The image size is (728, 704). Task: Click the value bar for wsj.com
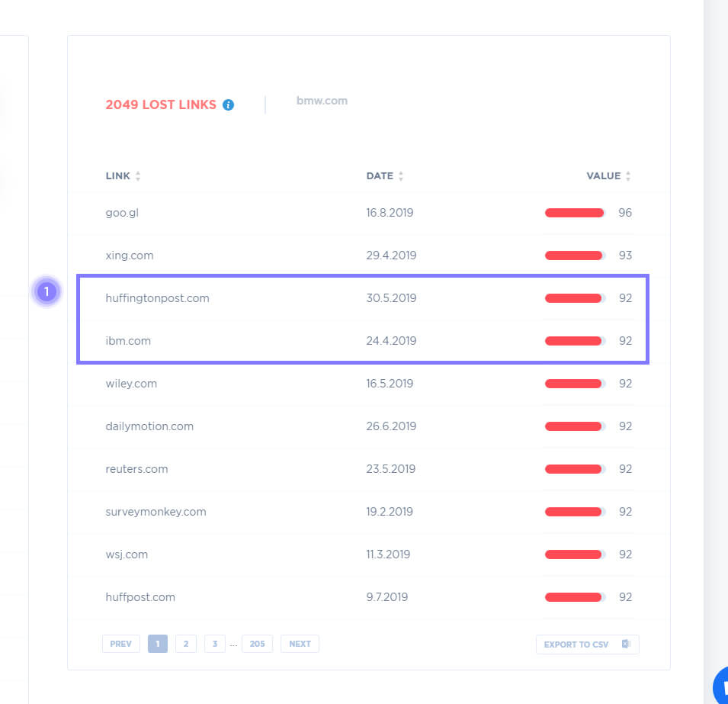click(x=575, y=555)
